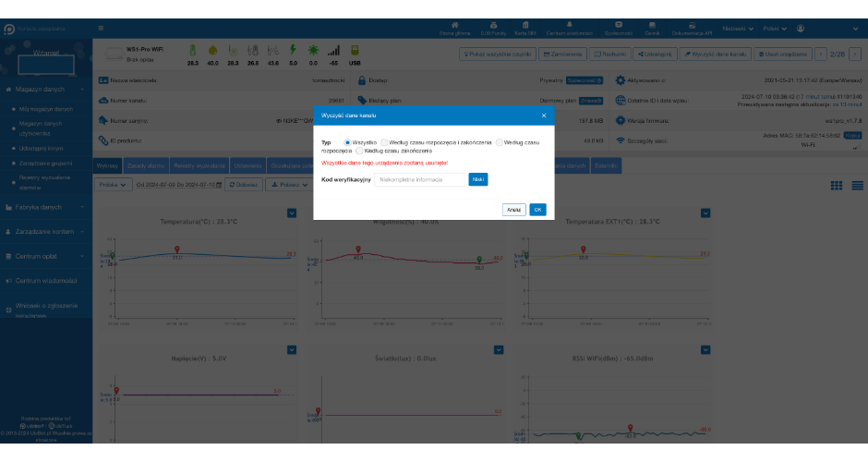Click Pokaż wszystkie czujniki button
Screen dimensions: 868x462
497,55
